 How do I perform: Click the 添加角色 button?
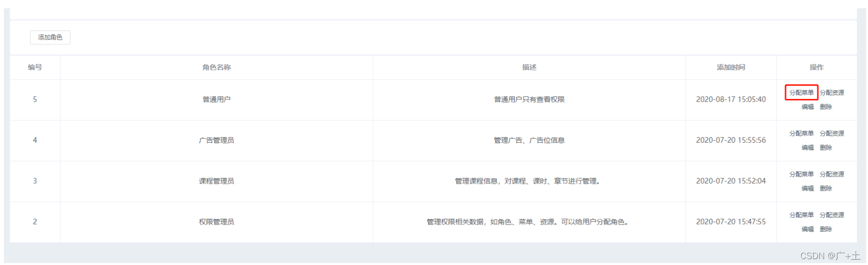click(50, 38)
